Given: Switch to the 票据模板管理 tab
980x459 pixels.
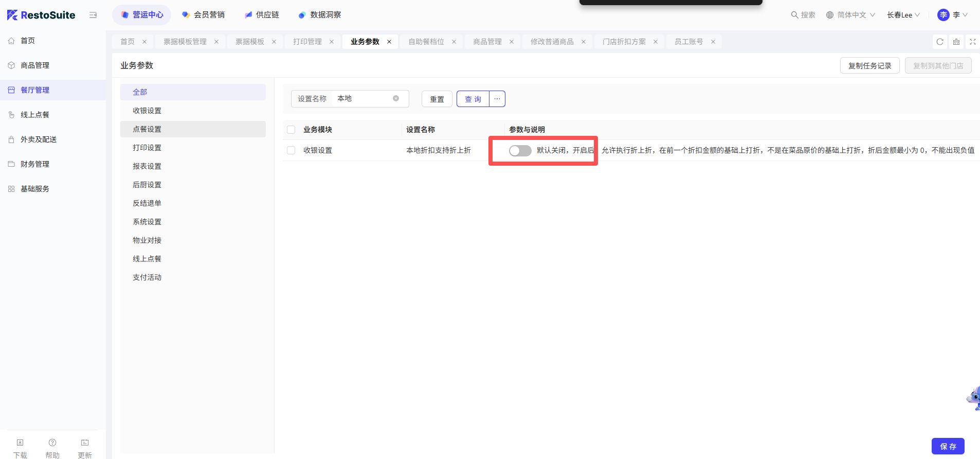Looking at the screenshot, I should 185,42.
